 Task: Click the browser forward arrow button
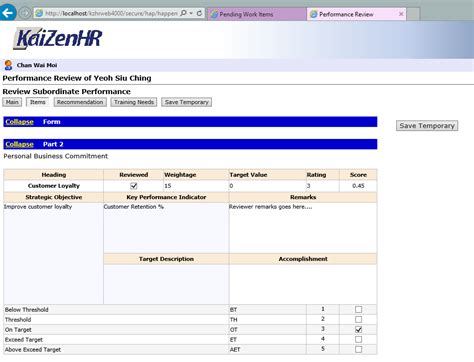pyautogui.click(x=24, y=13)
